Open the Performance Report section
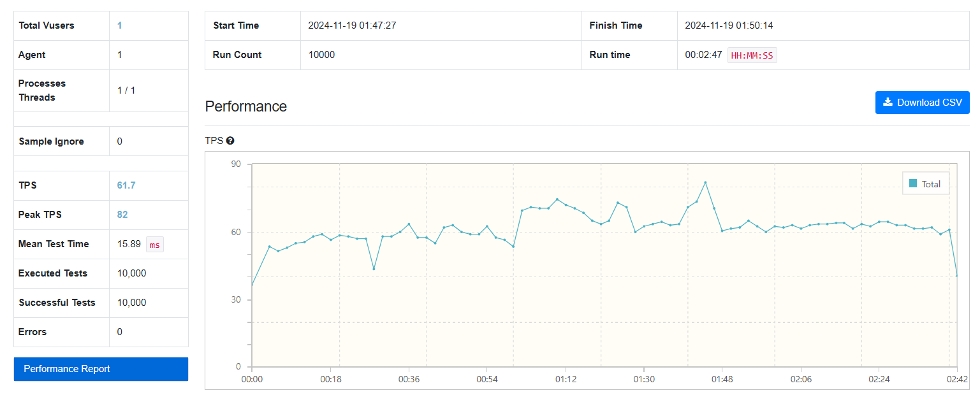The image size is (980, 402). point(101,369)
